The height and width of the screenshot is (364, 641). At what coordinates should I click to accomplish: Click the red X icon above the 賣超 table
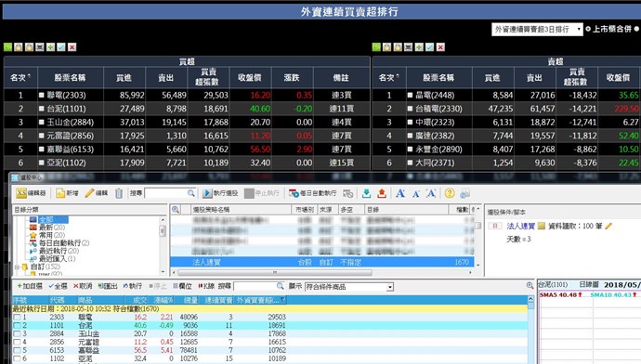[440, 47]
